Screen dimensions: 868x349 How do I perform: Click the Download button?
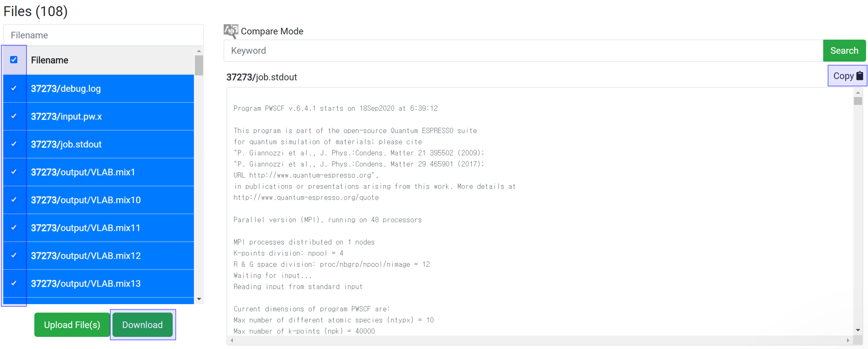coord(142,325)
